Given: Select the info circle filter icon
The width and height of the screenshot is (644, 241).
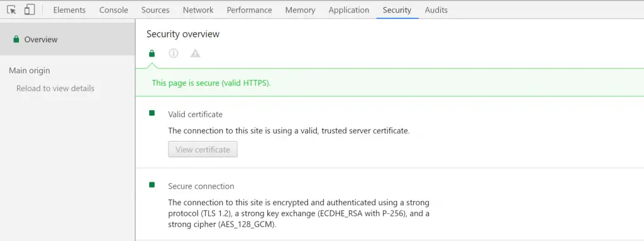Looking at the screenshot, I should pyautogui.click(x=174, y=53).
